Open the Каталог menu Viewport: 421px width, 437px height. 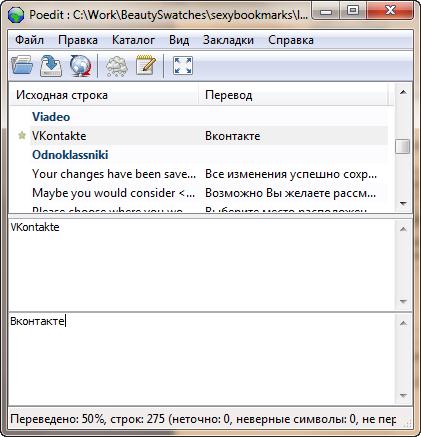pos(133,40)
